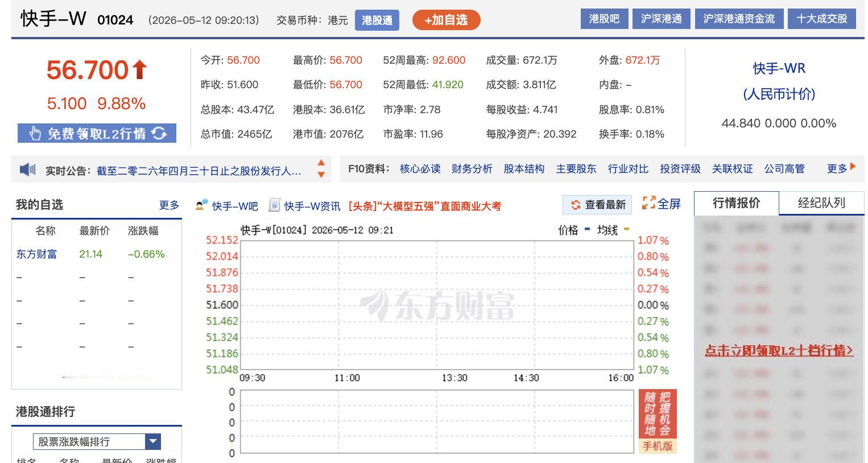Open the 财务分析 link
Screen dimensions: 868x463
point(472,169)
